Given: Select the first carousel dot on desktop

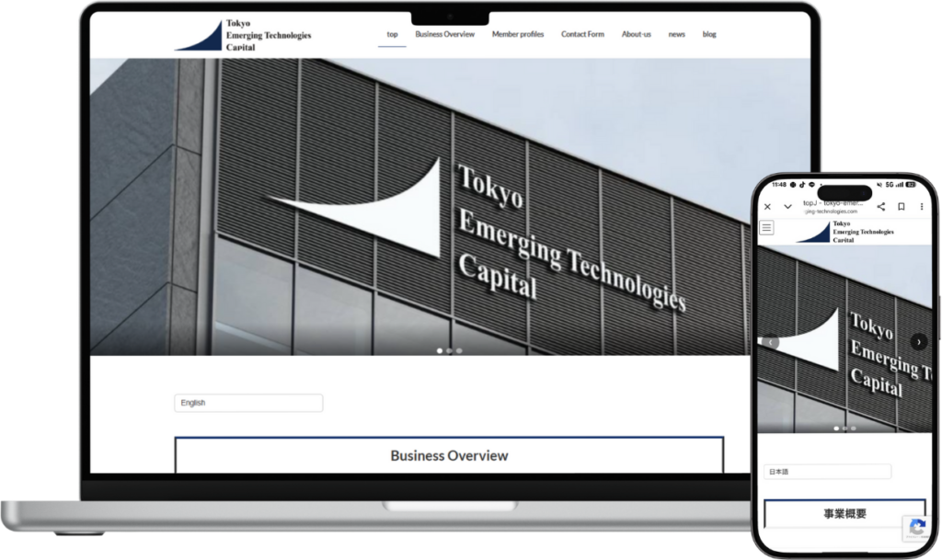Looking at the screenshot, I should tap(439, 350).
